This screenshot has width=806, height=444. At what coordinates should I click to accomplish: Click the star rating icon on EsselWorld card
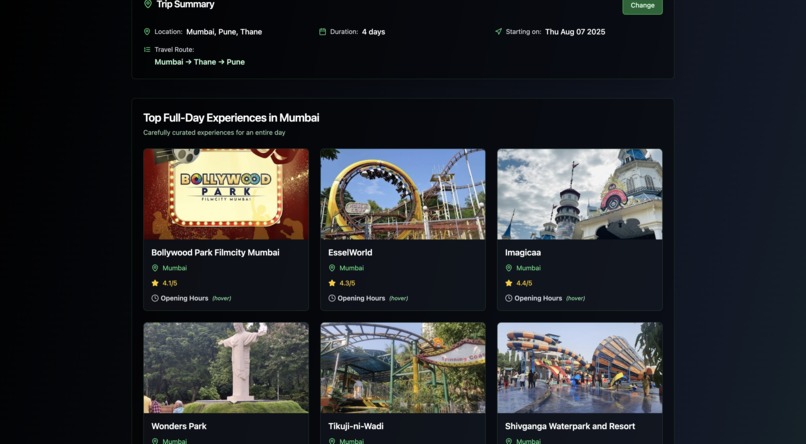tap(332, 283)
